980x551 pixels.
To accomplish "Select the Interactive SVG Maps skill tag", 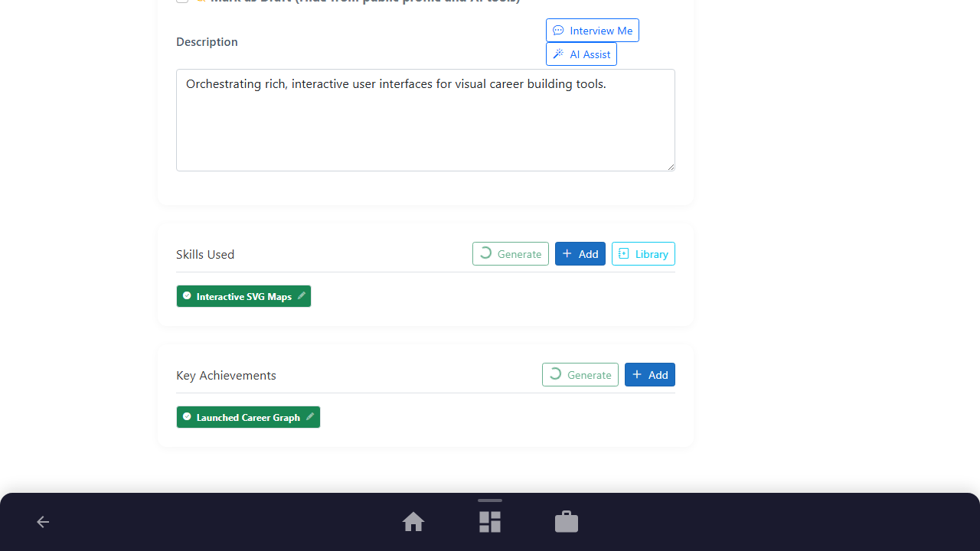I will click(x=243, y=296).
